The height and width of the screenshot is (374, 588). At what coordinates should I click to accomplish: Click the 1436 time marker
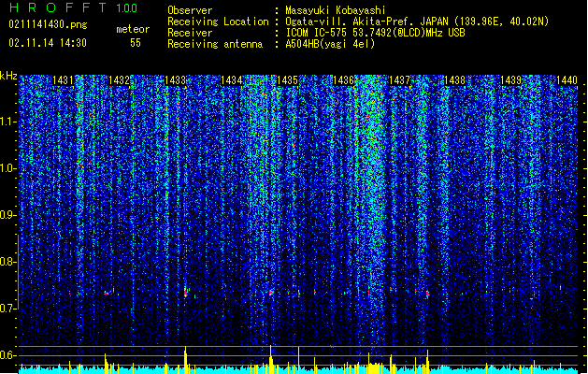click(343, 80)
